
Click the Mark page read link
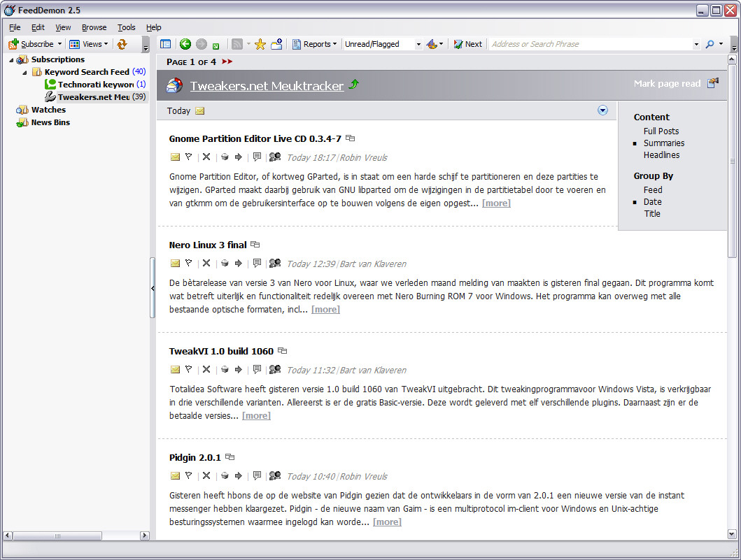pos(667,84)
